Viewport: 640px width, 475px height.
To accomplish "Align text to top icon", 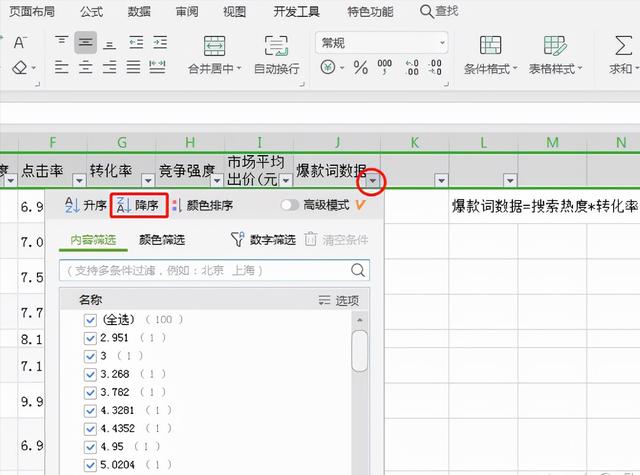I will tap(62, 42).
